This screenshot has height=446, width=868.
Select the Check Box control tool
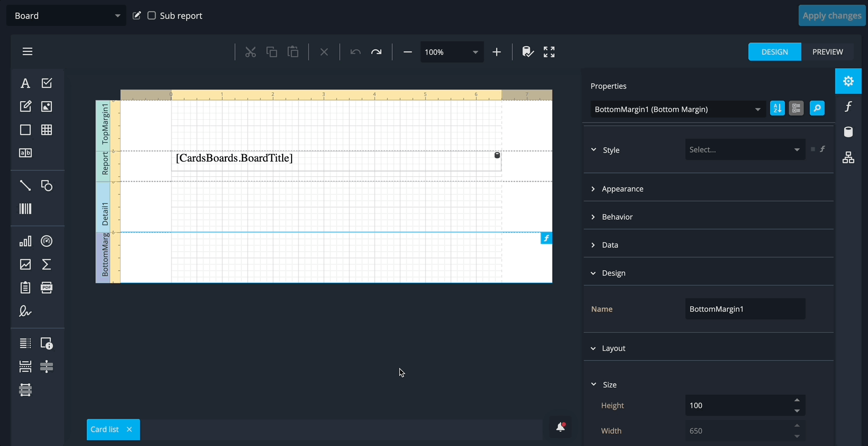tap(47, 83)
